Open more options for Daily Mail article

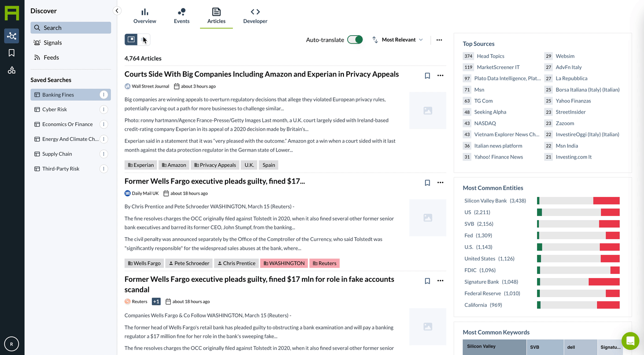coord(440,183)
